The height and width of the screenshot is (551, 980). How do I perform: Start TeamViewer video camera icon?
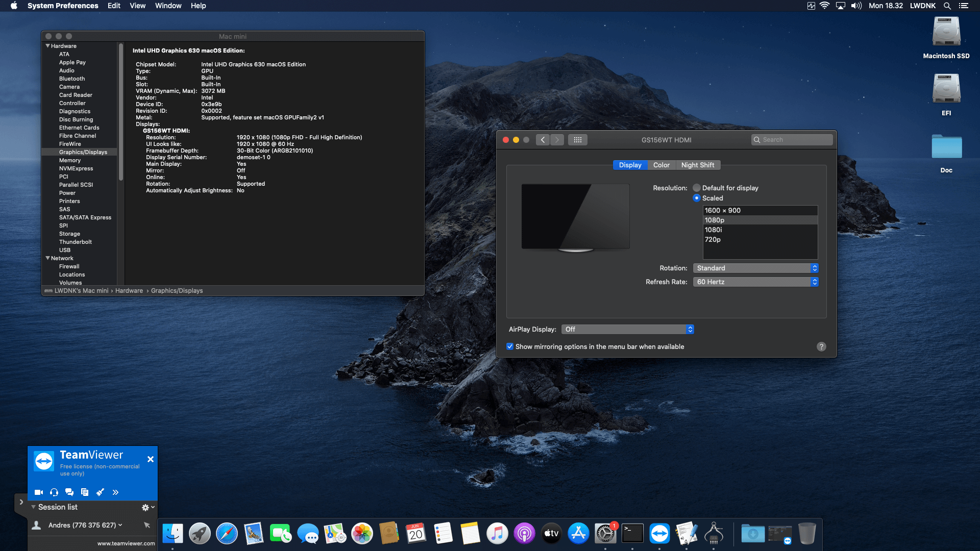[39, 492]
